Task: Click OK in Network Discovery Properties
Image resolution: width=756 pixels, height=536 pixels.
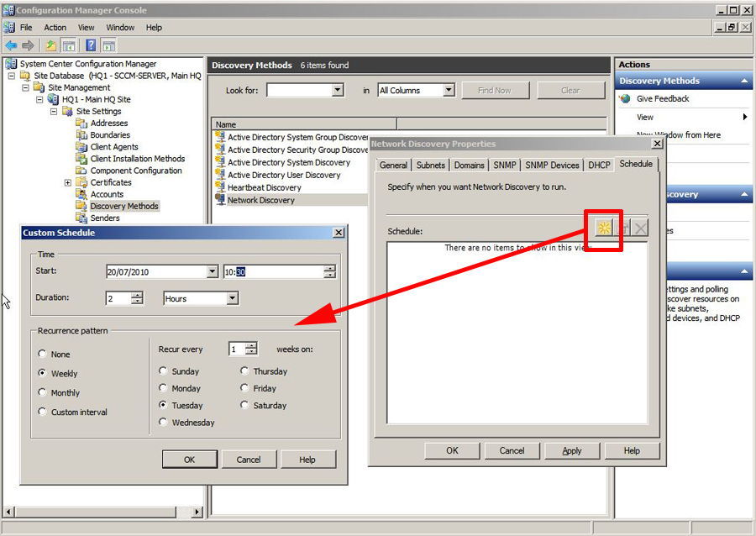Action: coord(452,450)
